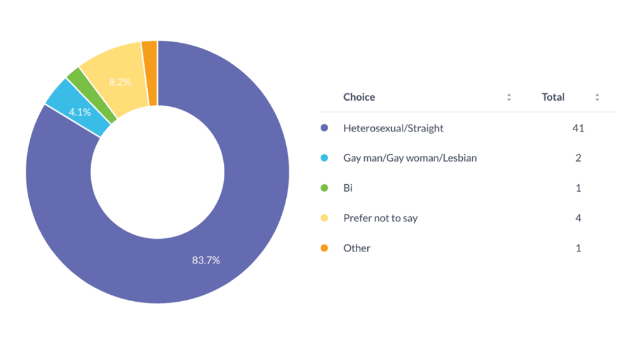Select the Gay man/Gay woman/Lesbian legend label
Image resolution: width=644 pixels, height=347 pixels.
(409, 158)
